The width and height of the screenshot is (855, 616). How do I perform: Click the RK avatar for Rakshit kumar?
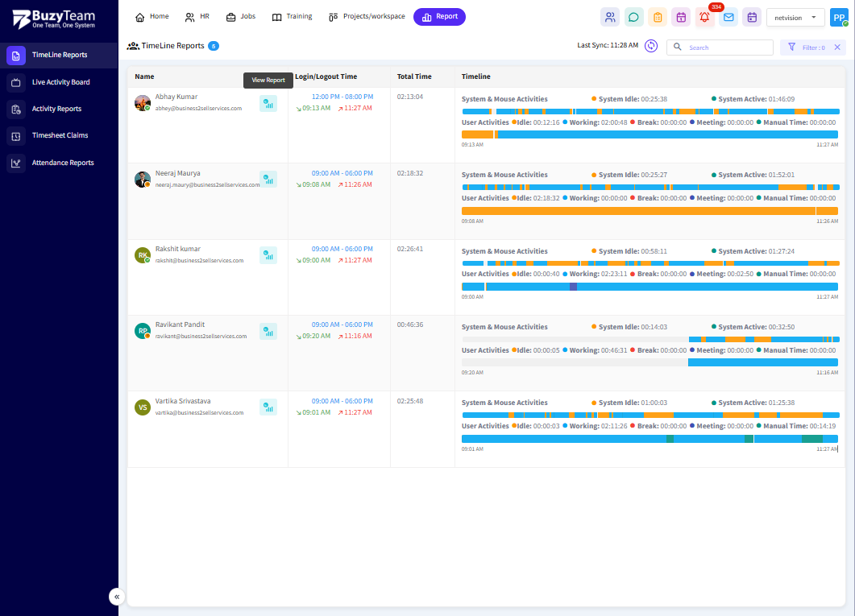[143, 255]
